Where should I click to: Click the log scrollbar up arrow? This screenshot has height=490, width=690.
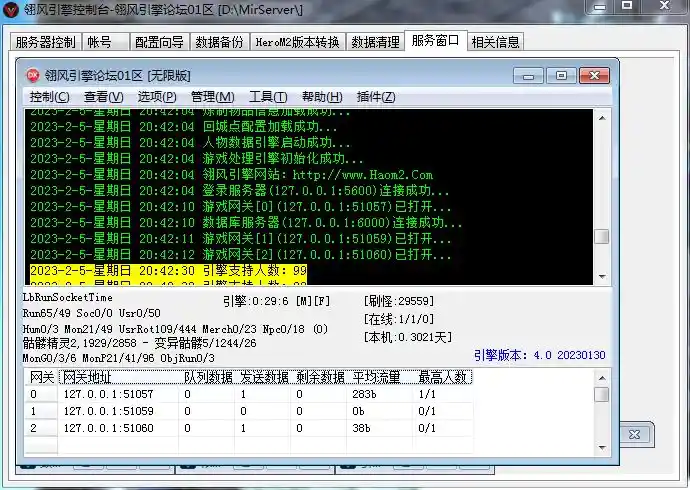[x=602, y=118]
